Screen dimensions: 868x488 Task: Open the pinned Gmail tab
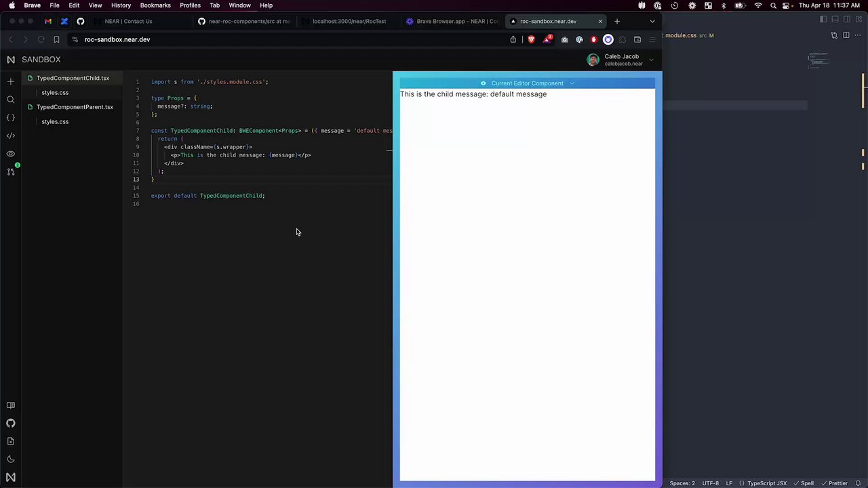coord(48,21)
